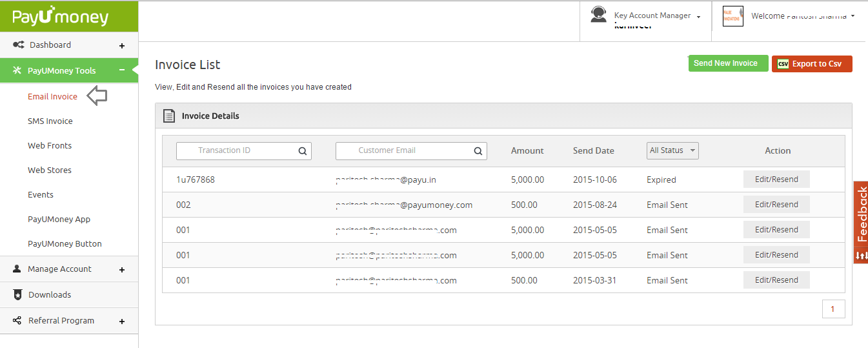The height and width of the screenshot is (348, 868).
Task: Click the Expired status cell
Action: [x=661, y=179]
